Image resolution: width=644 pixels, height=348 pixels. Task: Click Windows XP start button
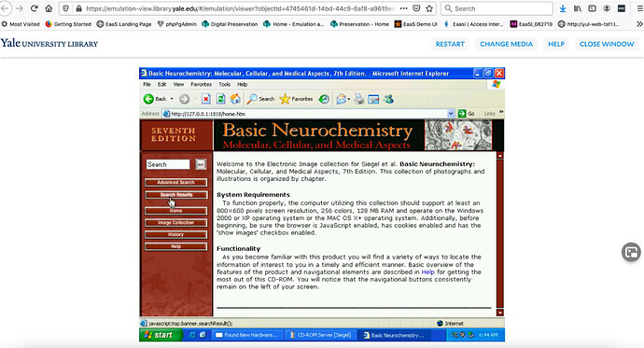(x=161, y=335)
